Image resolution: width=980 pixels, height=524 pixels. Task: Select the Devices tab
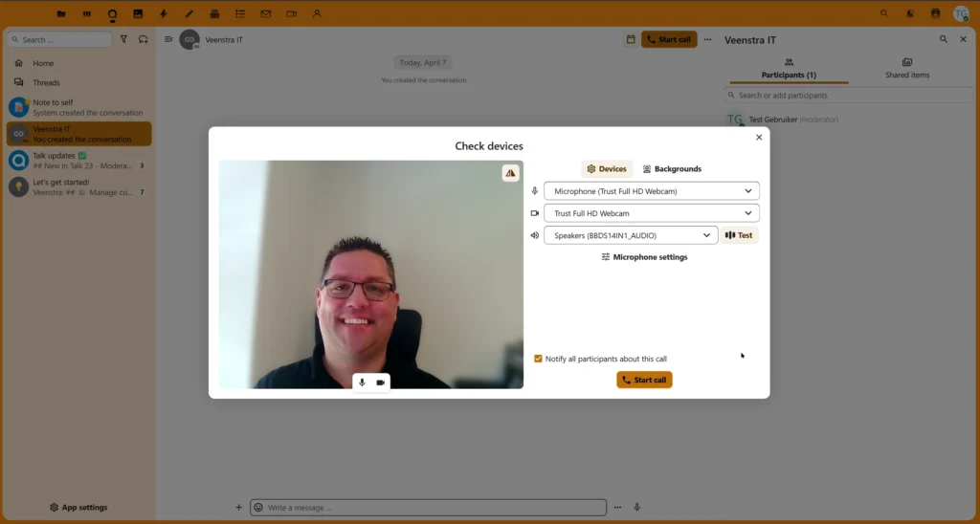pos(607,169)
